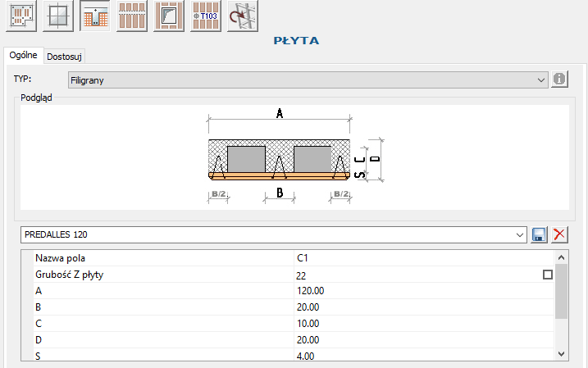This screenshot has height=368, width=588.
Task: Click the highlighted slab section icon
Action: (x=95, y=16)
